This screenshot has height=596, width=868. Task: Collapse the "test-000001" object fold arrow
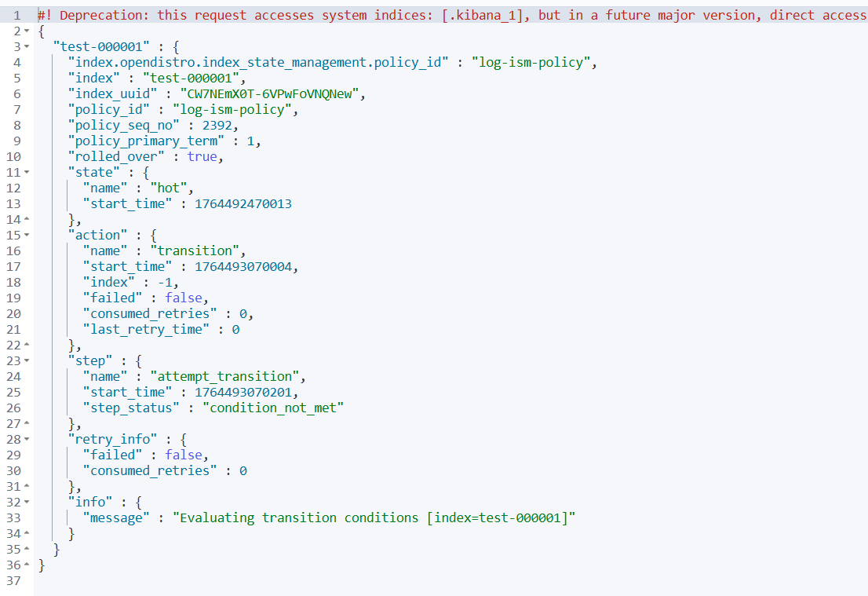(27, 46)
